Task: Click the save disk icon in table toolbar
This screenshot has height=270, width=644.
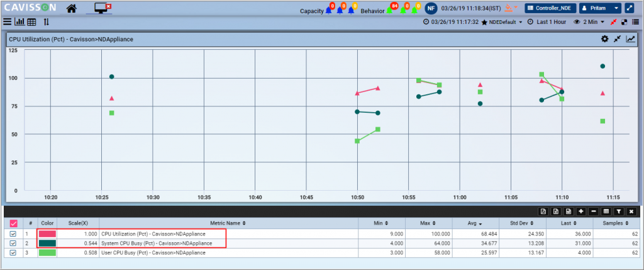Action: (x=569, y=211)
